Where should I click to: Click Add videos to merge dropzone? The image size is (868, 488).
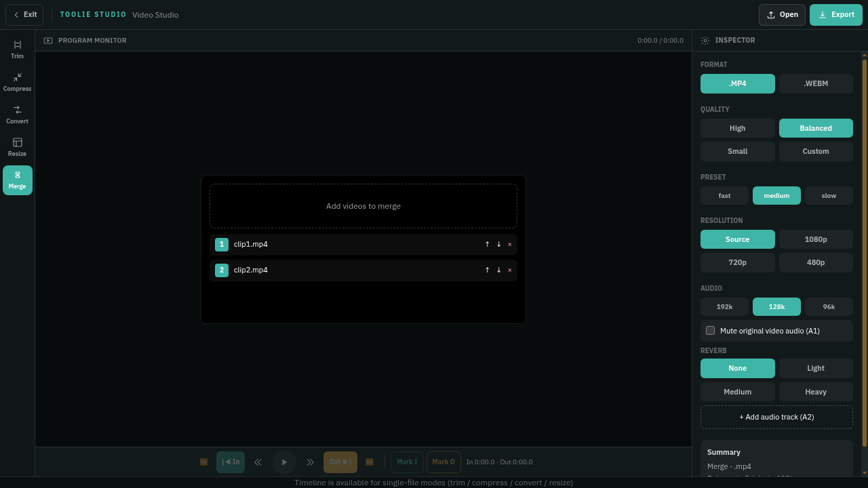click(x=363, y=206)
